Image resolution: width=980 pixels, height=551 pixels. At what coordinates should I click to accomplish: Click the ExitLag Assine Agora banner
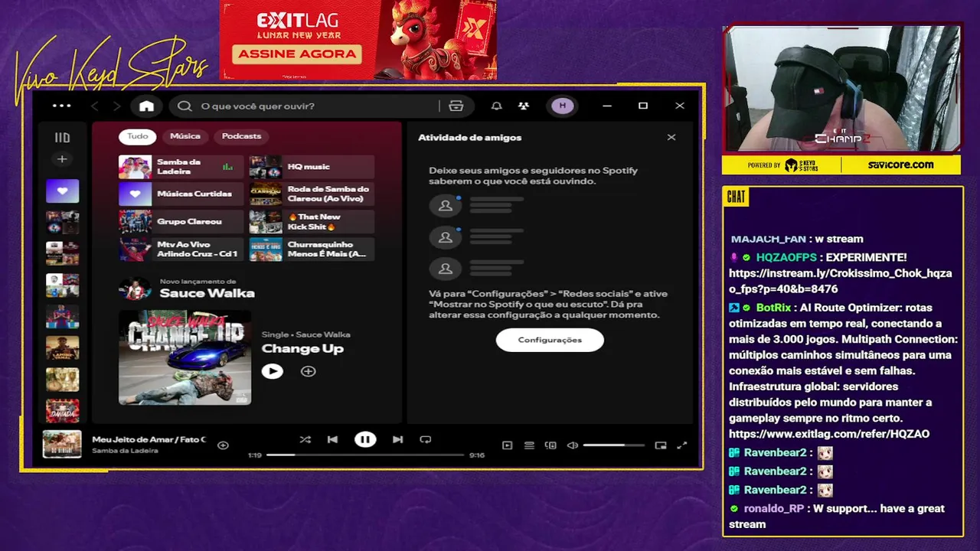click(x=358, y=40)
